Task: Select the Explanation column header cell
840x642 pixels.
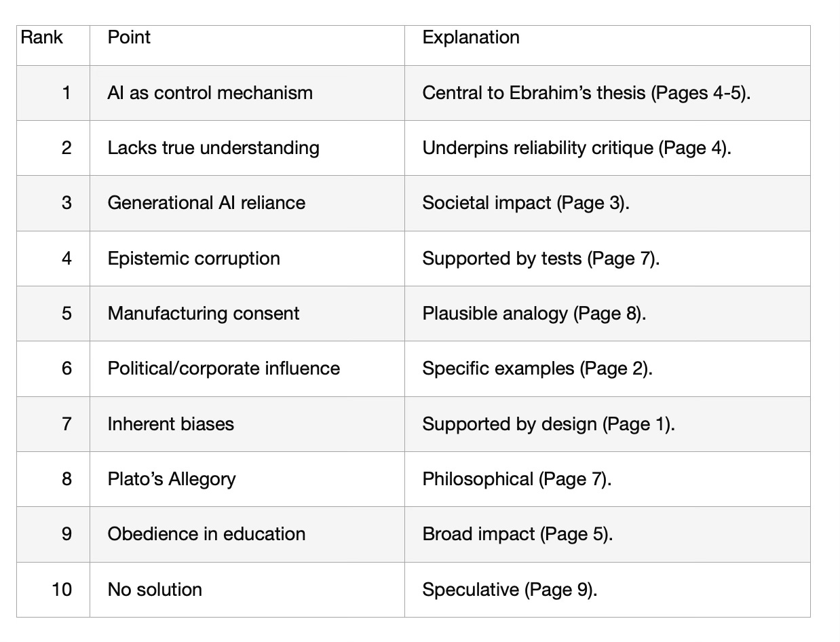Action: [x=607, y=45]
